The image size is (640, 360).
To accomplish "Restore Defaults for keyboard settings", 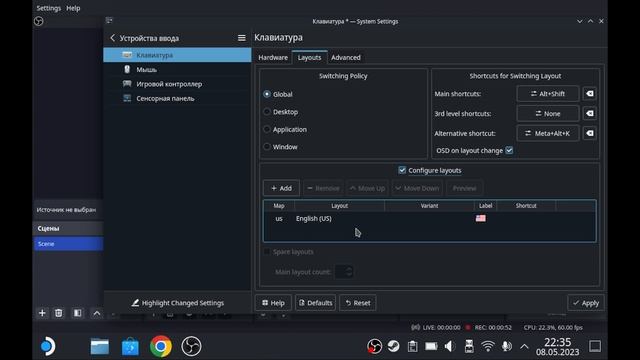I will point(315,303).
